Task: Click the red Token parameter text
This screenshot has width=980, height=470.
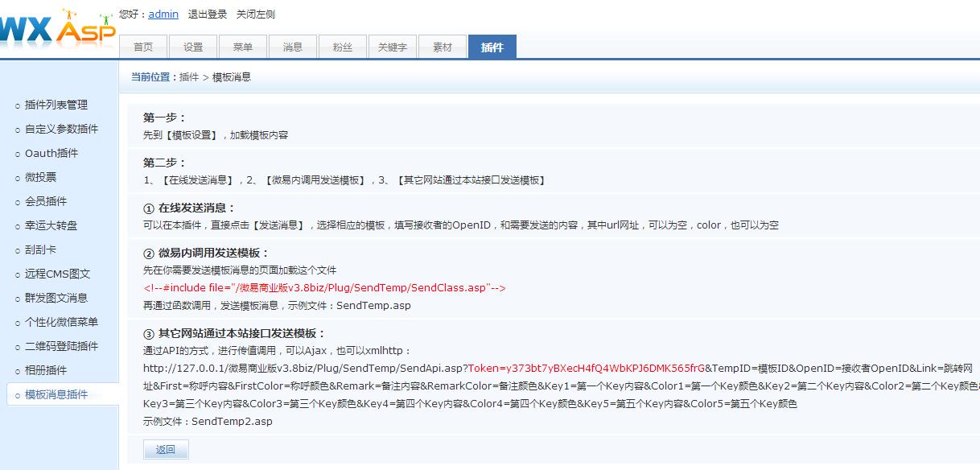Action: tap(587, 368)
